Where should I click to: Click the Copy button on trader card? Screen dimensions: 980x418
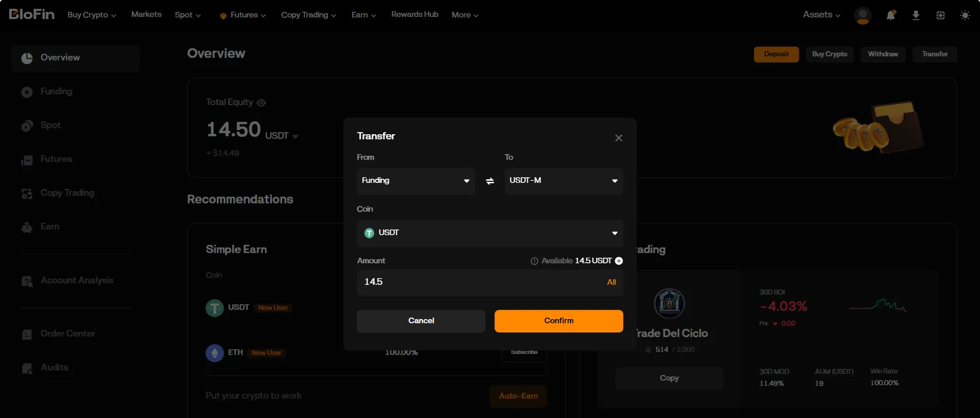(669, 378)
